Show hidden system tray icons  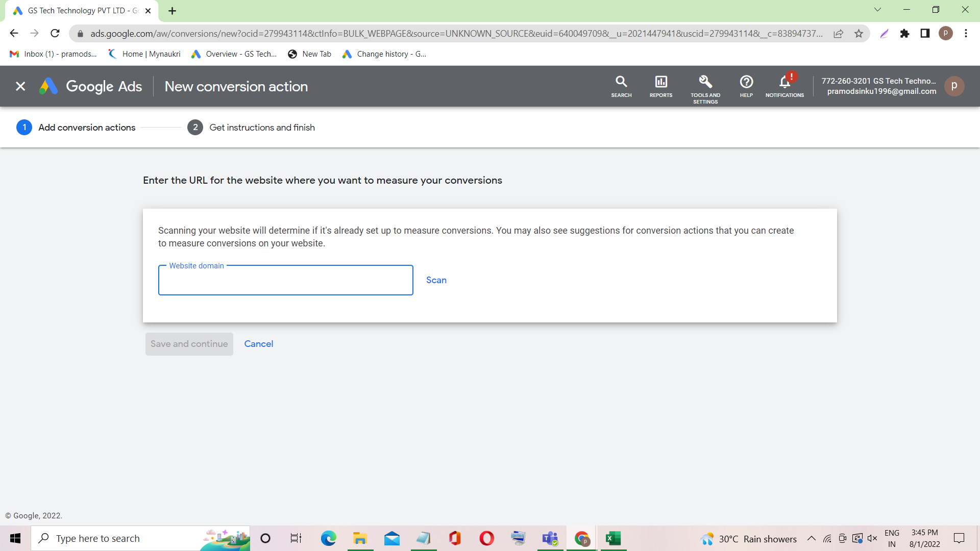tap(811, 539)
